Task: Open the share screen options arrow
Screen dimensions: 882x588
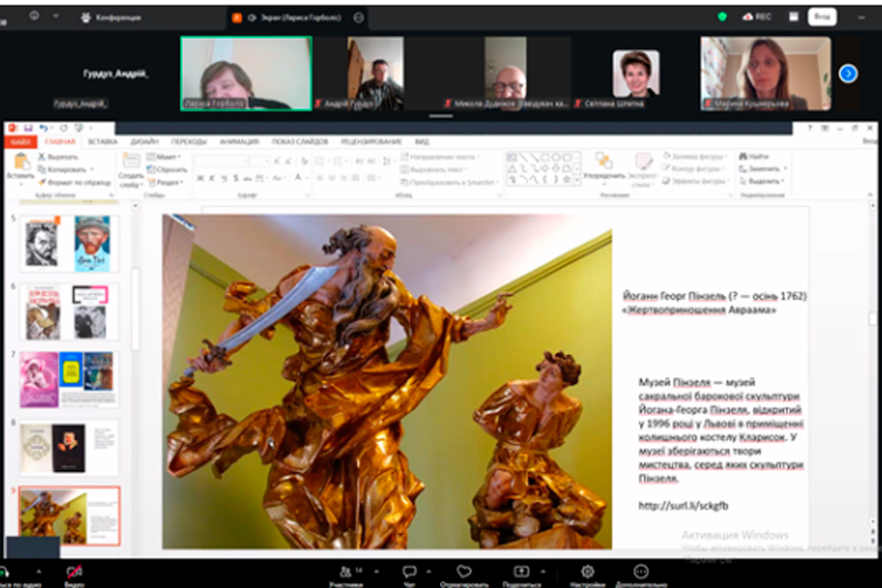Action: [543, 571]
